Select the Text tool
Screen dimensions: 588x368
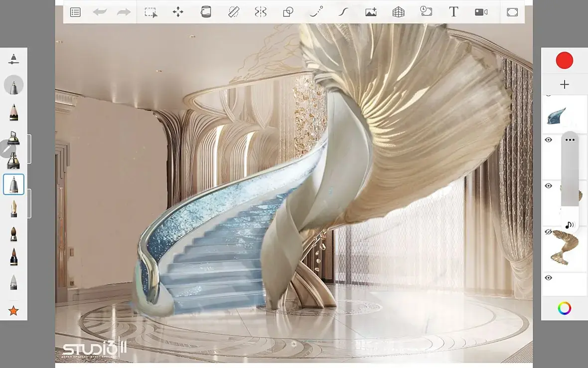click(x=453, y=12)
